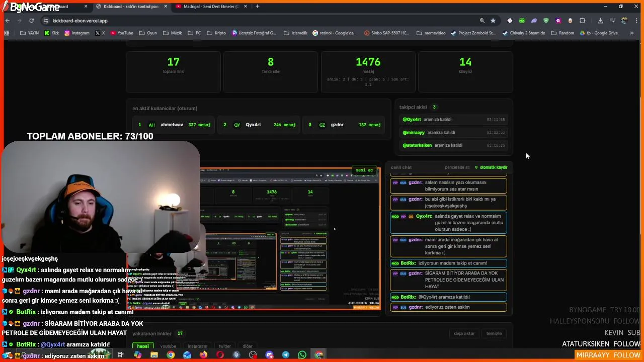Open File Explorer from the taskbar
The height and width of the screenshot is (362, 644).
tap(154, 355)
